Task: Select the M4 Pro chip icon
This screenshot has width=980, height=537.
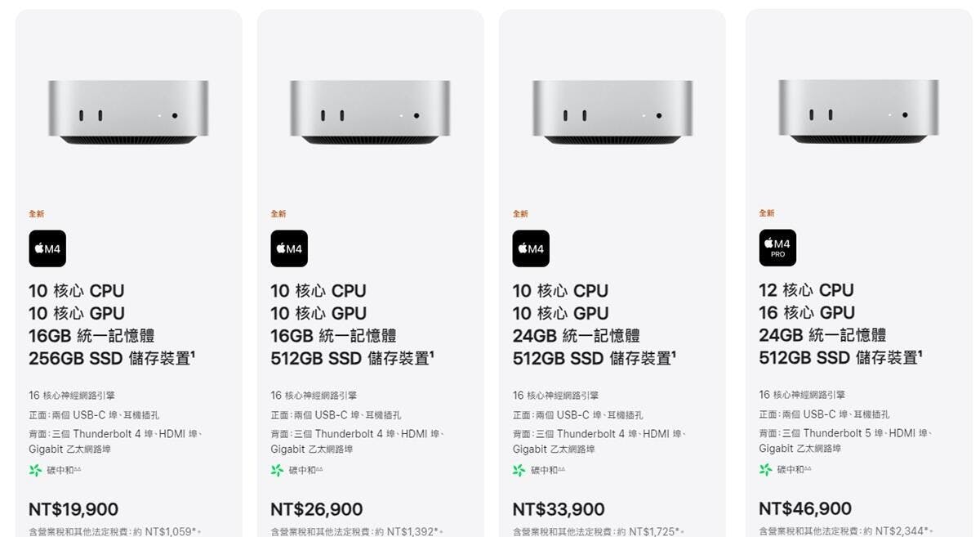Action: coord(777,248)
